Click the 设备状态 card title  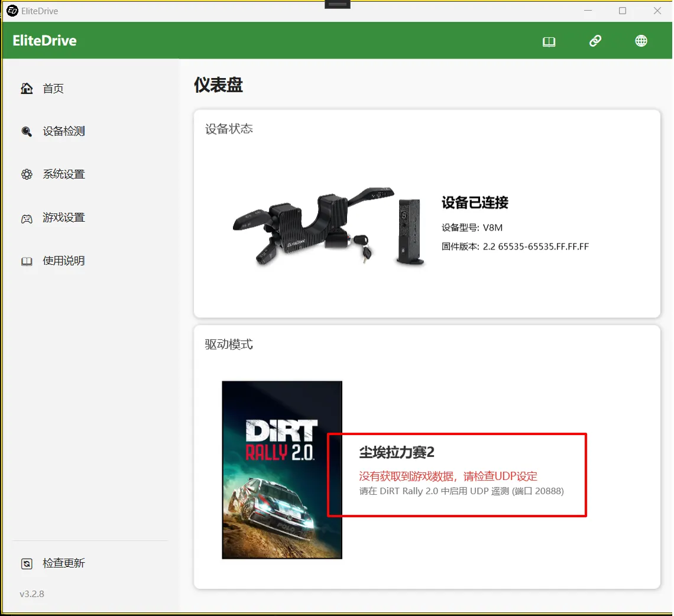click(x=229, y=128)
